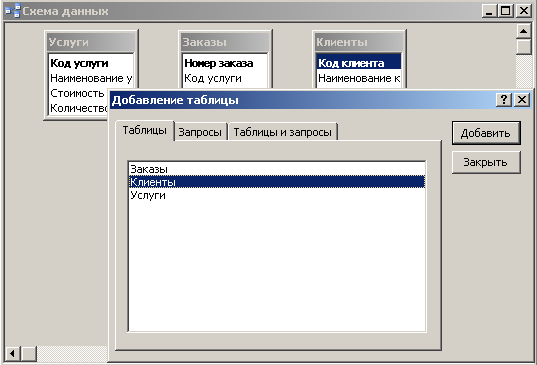Click the Услуги table title bar

pos(91,42)
